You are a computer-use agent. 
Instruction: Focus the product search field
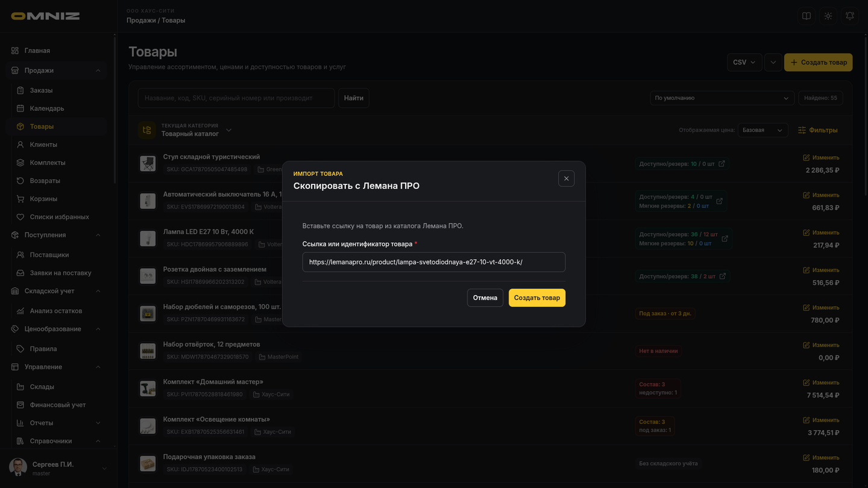coord(236,98)
